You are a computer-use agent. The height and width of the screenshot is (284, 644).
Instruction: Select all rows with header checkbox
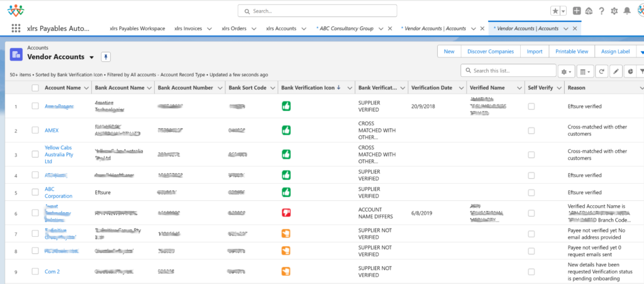click(x=35, y=88)
